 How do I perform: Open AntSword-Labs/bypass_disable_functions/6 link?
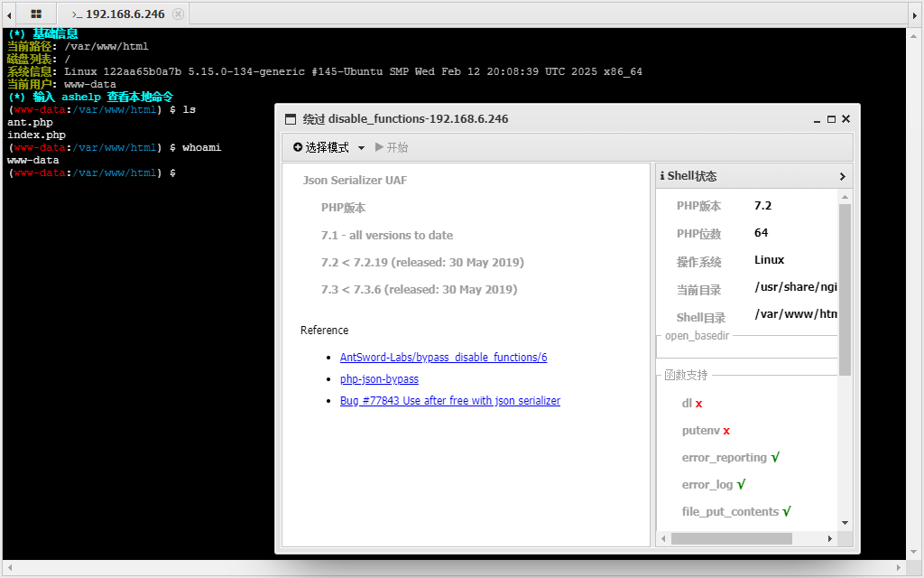pos(443,358)
